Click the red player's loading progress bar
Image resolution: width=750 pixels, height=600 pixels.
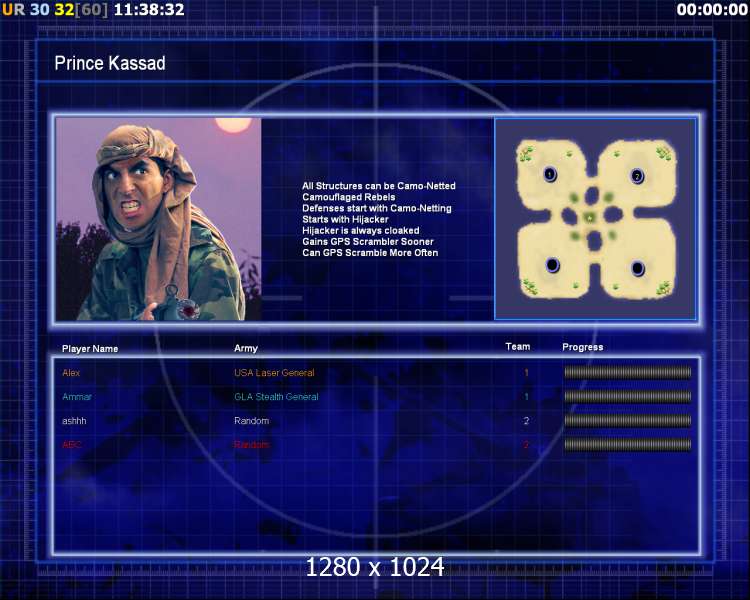[628, 444]
